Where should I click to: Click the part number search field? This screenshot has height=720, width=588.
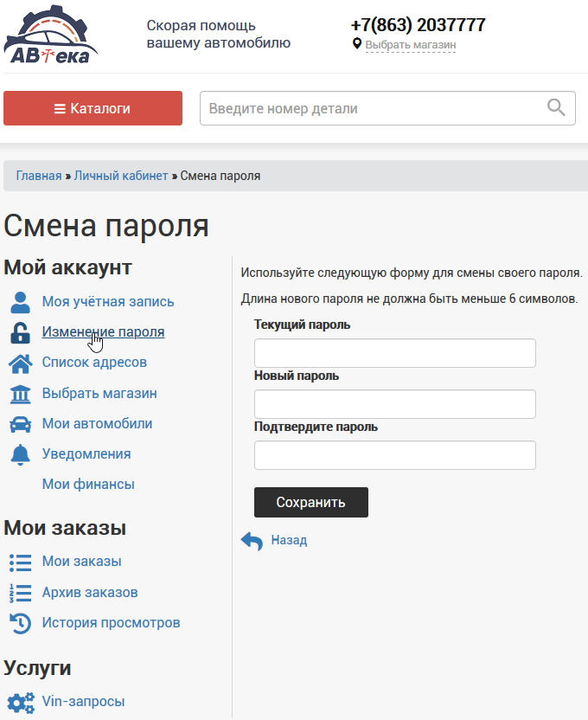372,108
